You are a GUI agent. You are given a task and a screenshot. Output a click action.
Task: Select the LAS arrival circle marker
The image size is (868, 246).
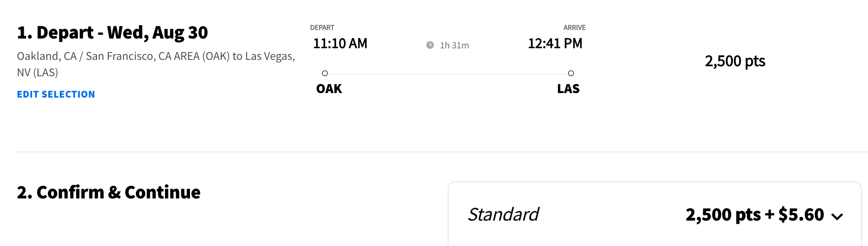572,73
